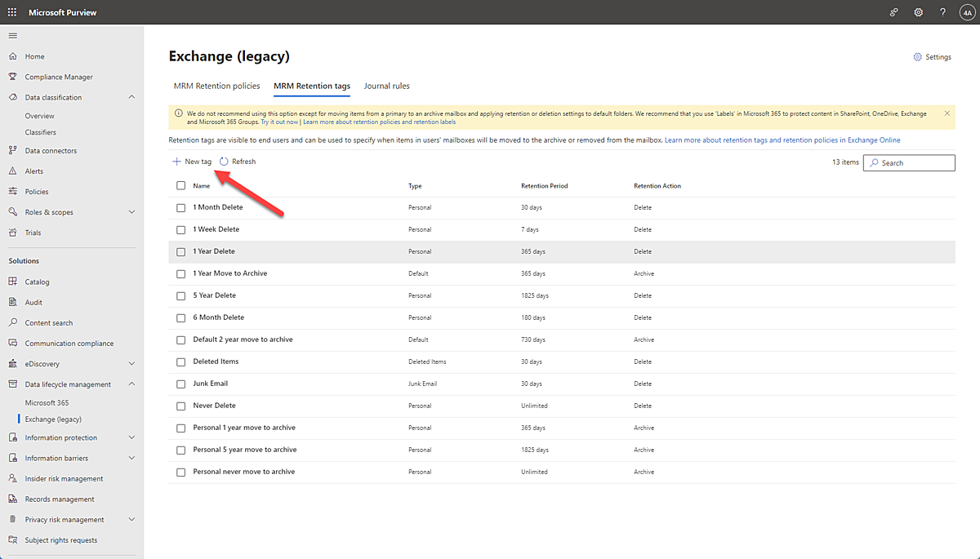The image size is (980, 559).
Task: Click the Content search magnifier icon
Action: (x=12, y=322)
